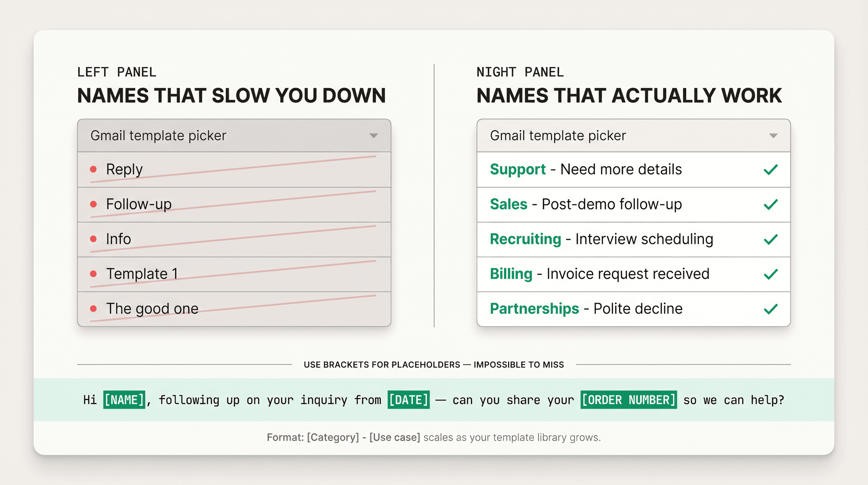The height and width of the screenshot is (485, 868).
Task: Expand the left Gmail template picker arrow
Action: pos(373,136)
